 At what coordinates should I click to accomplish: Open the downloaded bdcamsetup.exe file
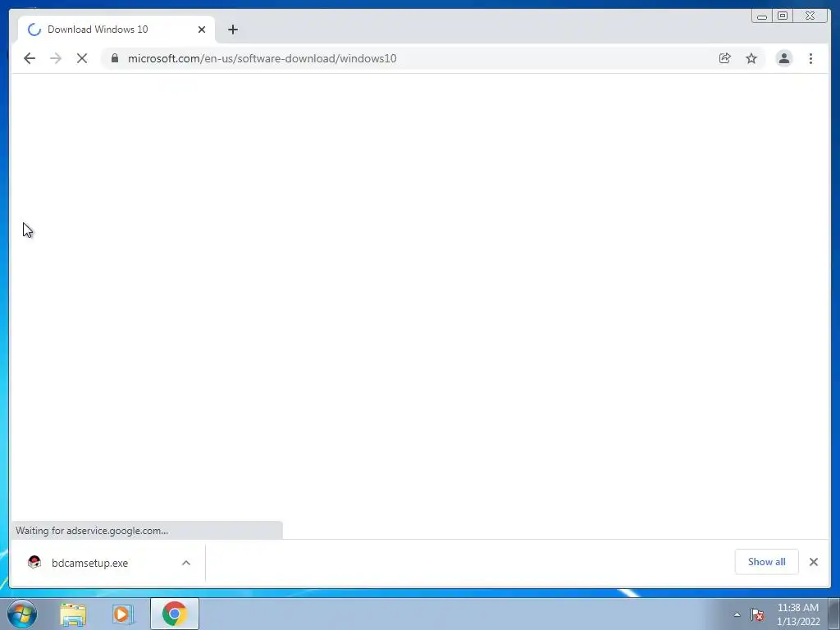point(90,563)
